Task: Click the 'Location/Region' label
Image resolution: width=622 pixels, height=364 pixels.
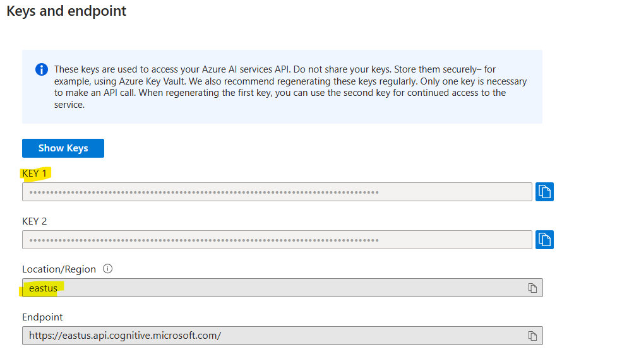Action: pyautogui.click(x=59, y=269)
